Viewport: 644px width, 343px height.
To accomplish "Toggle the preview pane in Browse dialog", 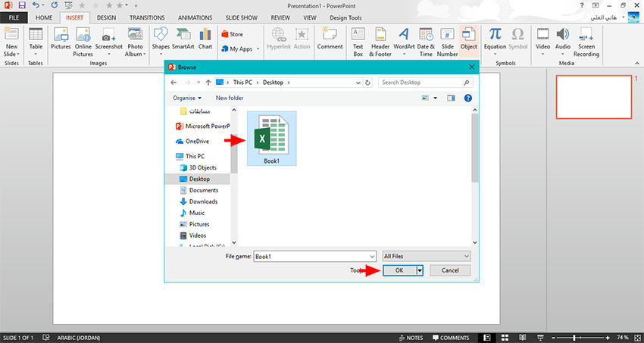I will coord(452,98).
